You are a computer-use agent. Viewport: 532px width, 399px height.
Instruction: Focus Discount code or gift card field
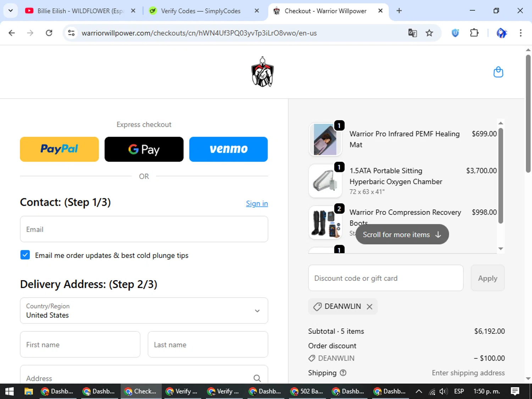[x=386, y=278]
